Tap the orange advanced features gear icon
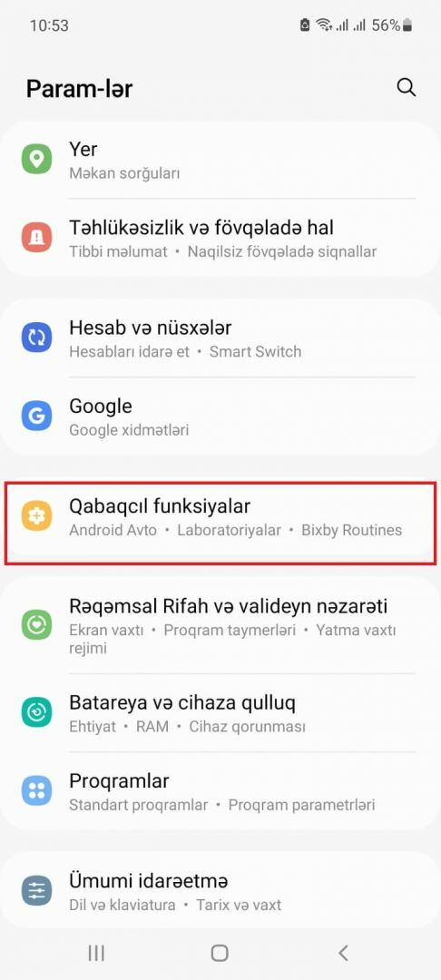This screenshot has width=441, height=980. (x=37, y=516)
